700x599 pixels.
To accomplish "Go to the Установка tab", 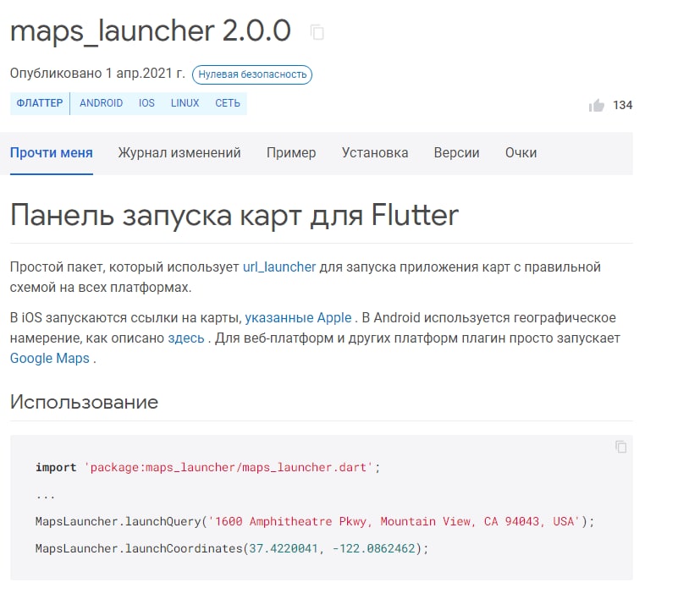I will click(x=375, y=153).
